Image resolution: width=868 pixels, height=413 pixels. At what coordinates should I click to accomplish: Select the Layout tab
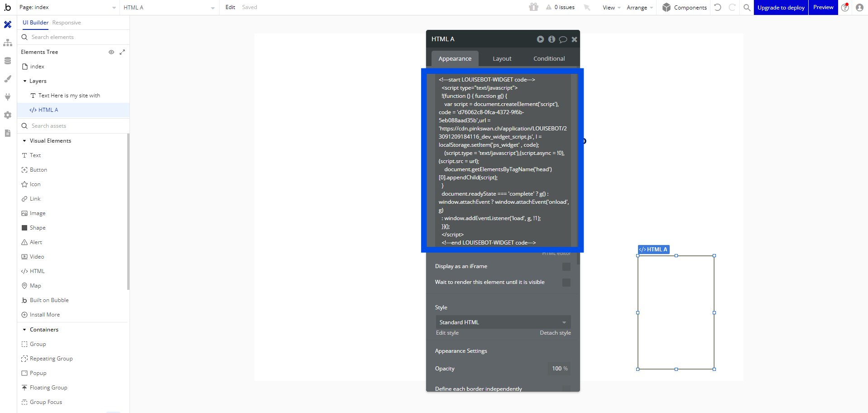[x=502, y=58]
